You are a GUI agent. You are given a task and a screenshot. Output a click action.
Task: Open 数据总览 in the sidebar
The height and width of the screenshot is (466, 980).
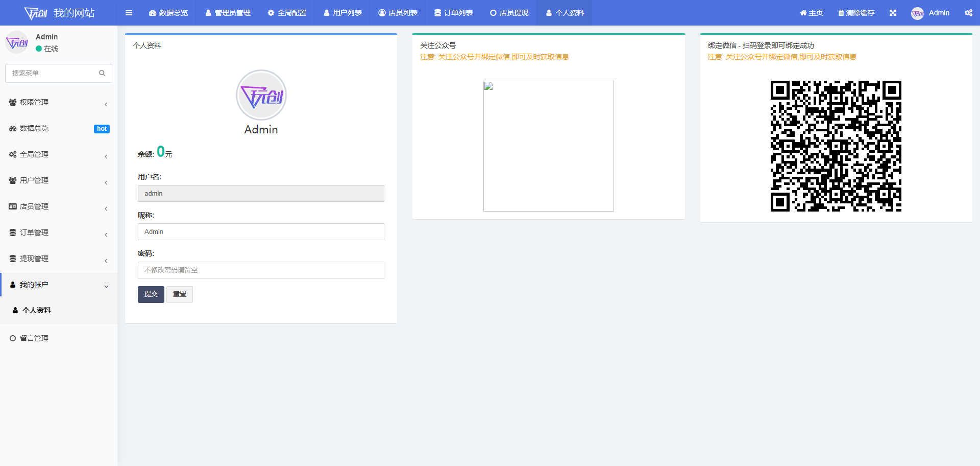(x=59, y=128)
